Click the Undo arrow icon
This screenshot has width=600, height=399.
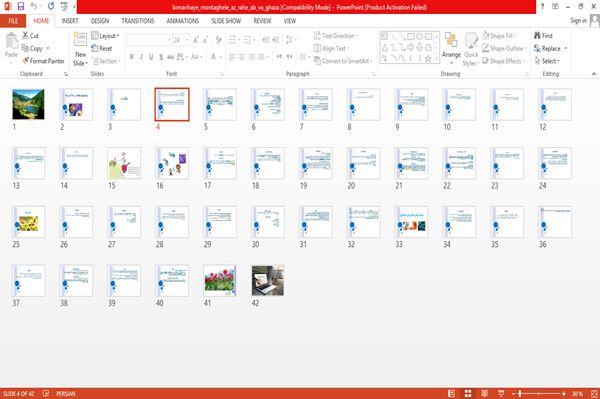click(34, 6)
